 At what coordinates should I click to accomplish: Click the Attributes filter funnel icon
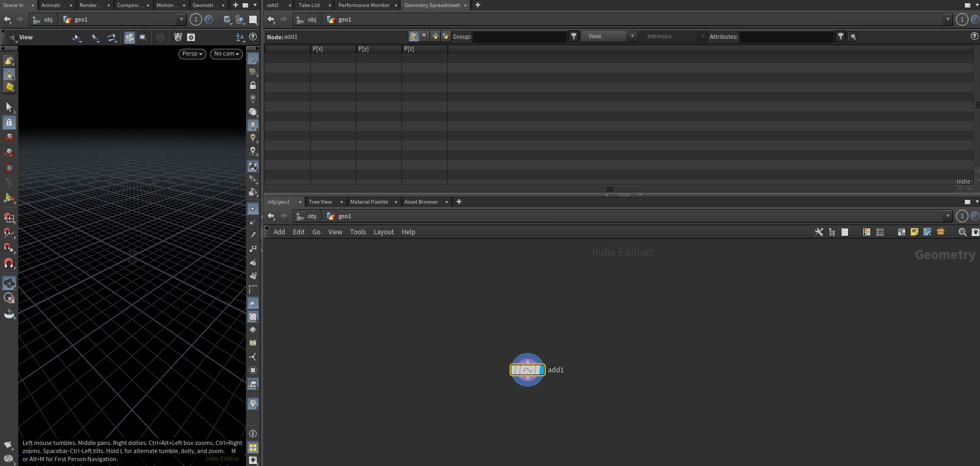tap(840, 37)
